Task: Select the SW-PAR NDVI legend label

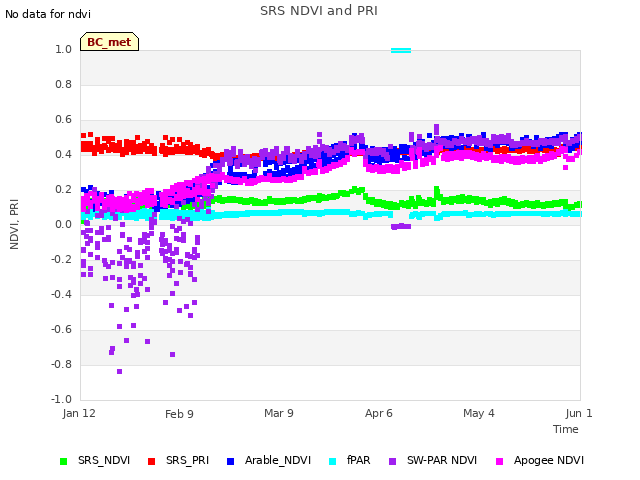Action: [442, 460]
